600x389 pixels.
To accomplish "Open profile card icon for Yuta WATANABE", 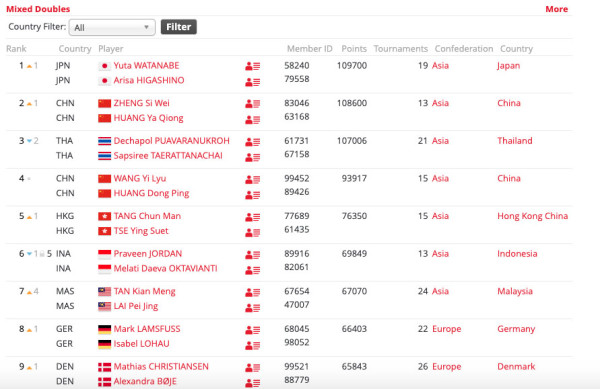I will pyautogui.click(x=253, y=66).
